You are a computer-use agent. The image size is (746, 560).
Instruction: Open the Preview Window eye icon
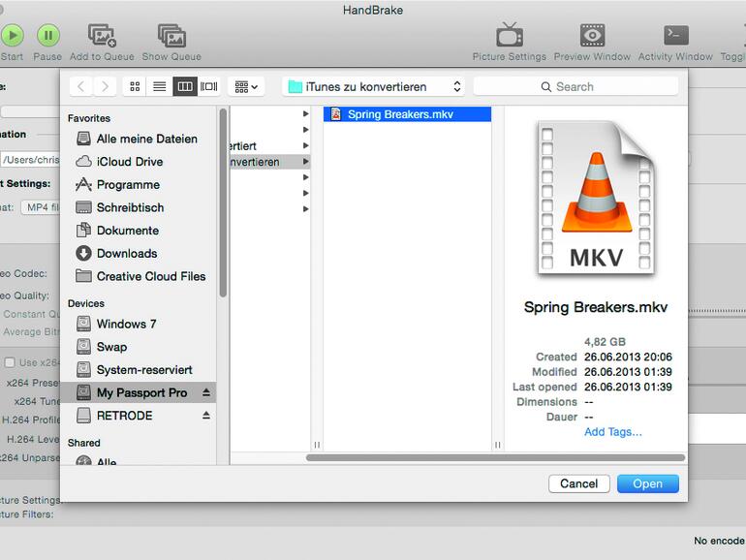[592, 36]
